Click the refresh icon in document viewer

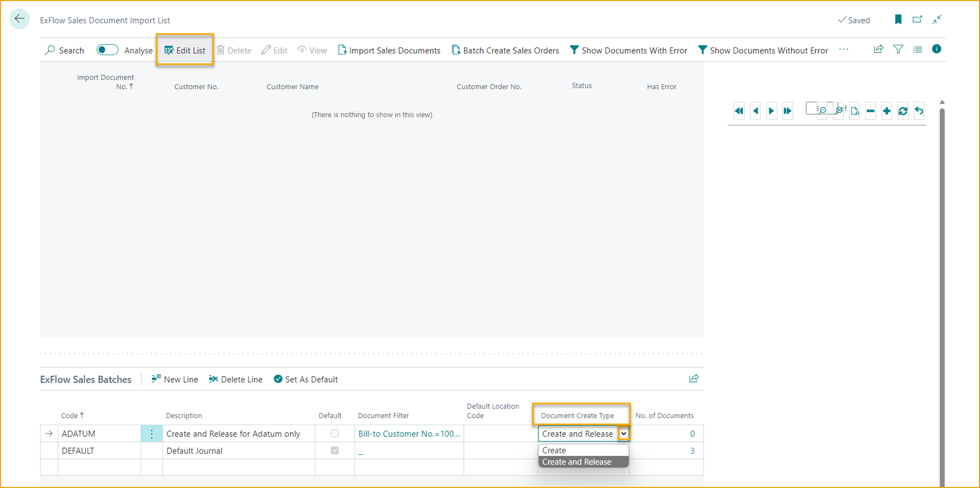point(903,111)
